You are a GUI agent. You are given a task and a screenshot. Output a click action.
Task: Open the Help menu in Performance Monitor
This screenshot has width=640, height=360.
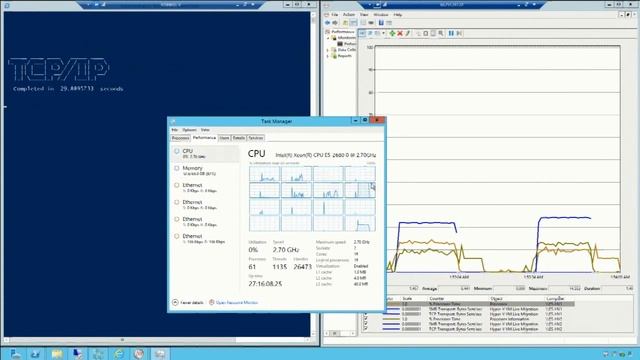click(398, 15)
